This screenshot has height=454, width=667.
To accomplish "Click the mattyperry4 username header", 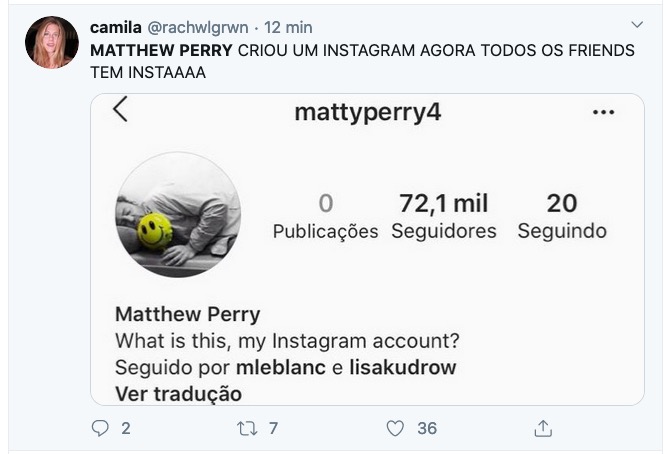I will coord(368,112).
